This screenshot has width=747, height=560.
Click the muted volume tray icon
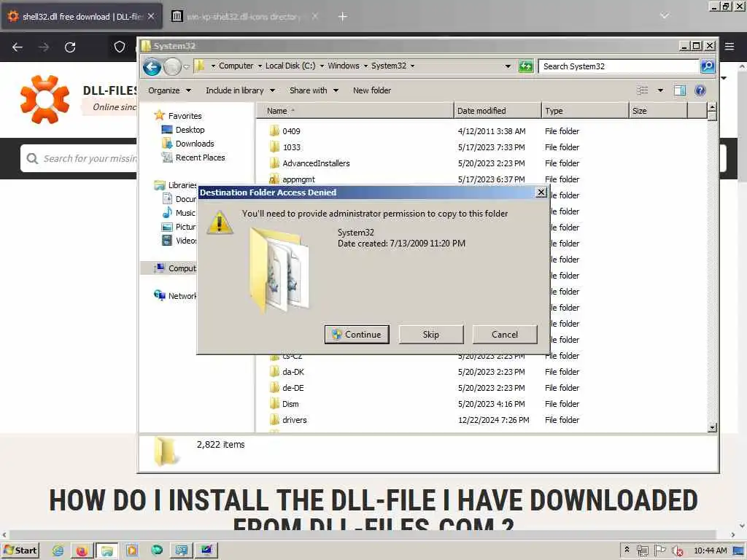(x=678, y=551)
